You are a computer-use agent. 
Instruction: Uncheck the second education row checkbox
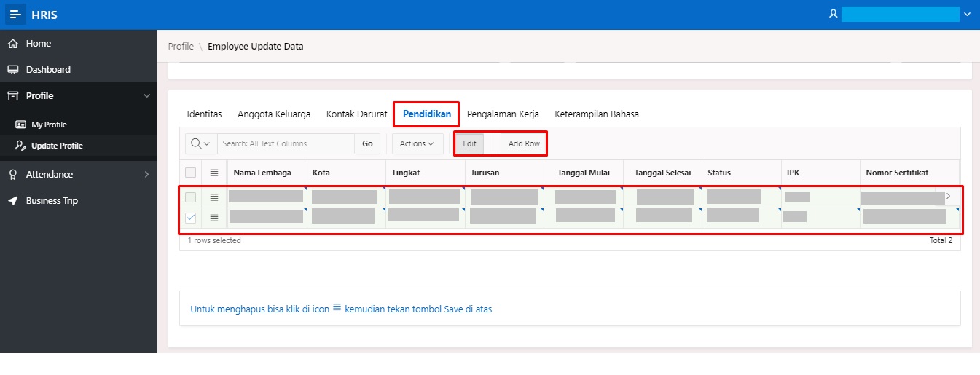(190, 218)
